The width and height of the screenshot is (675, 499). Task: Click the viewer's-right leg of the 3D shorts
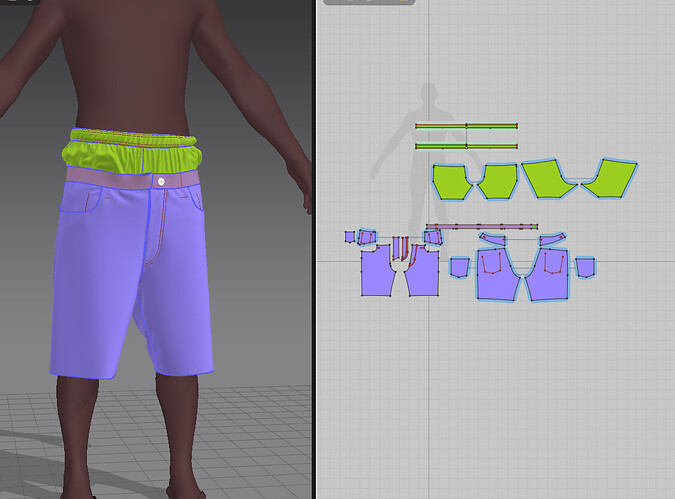pos(179,293)
